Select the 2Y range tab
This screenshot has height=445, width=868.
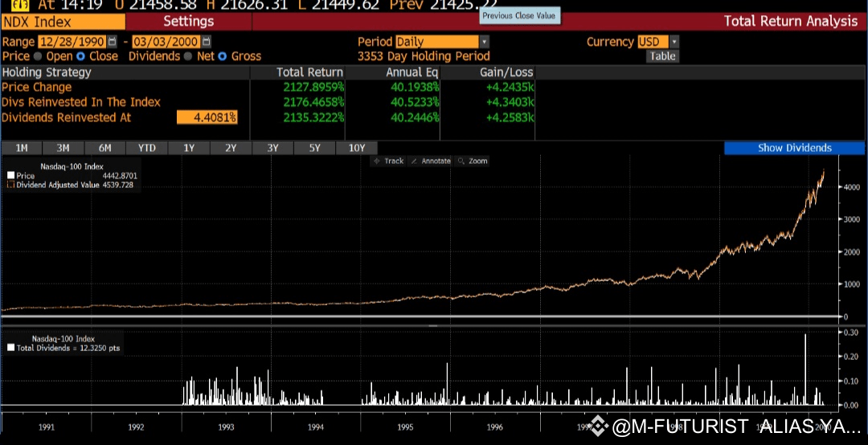pyautogui.click(x=231, y=148)
